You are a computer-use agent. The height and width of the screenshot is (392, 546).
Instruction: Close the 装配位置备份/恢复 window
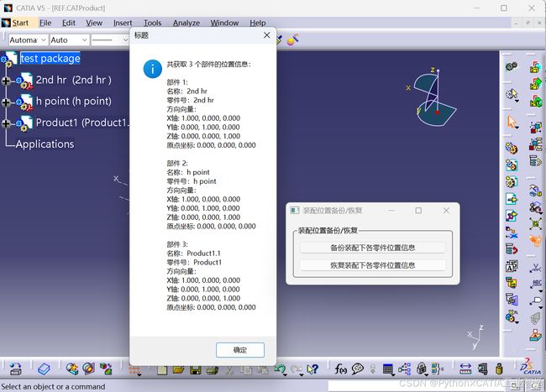pyautogui.click(x=446, y=211)
